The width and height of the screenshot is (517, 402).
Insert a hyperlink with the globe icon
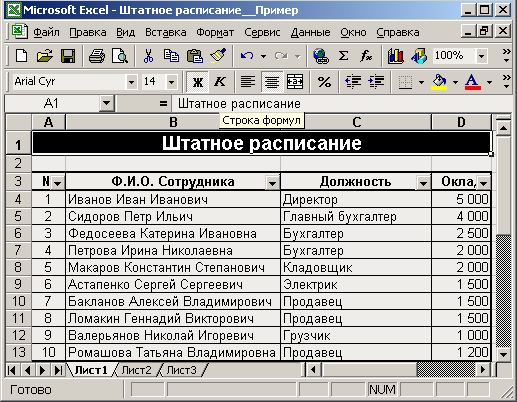click(321, 56)
